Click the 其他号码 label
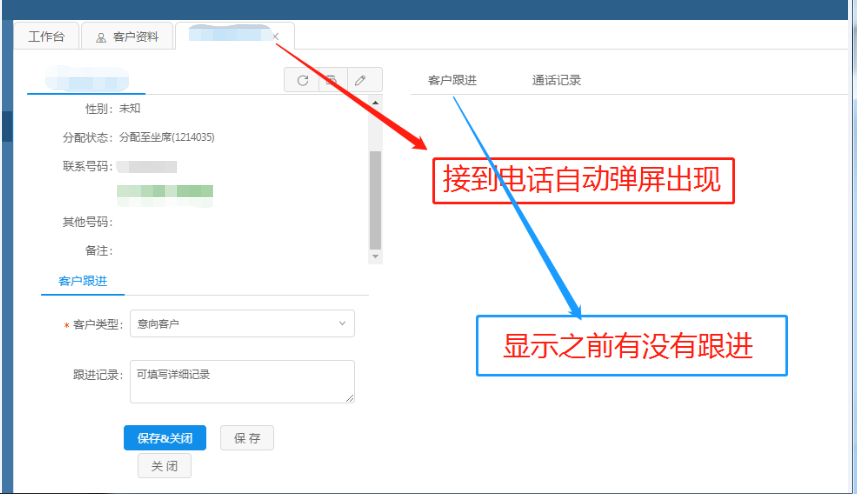 tap(87, 222)
